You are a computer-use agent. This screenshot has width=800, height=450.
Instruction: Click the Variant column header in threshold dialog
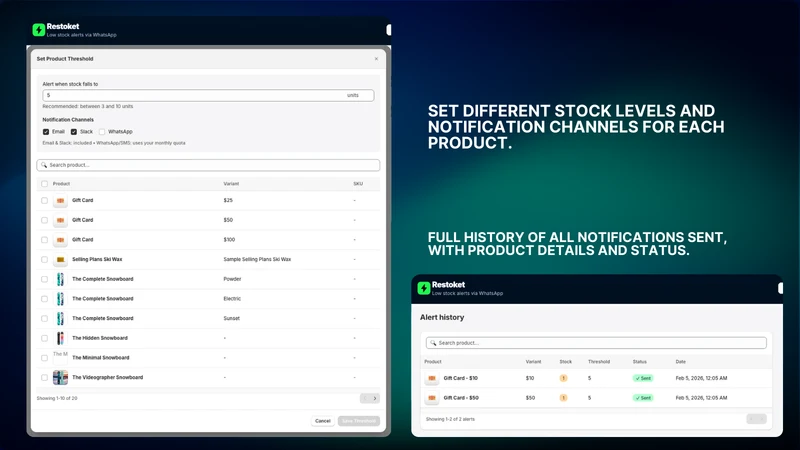coord(231,184)
